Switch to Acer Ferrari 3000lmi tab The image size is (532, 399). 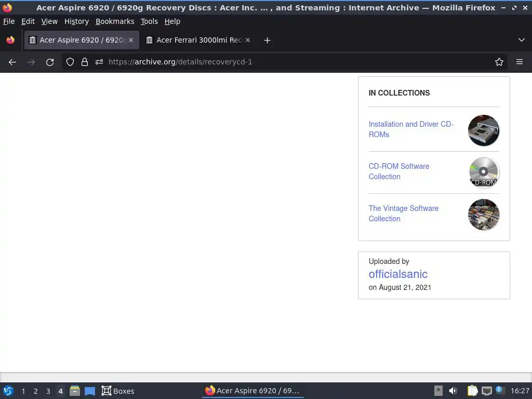(199, 40)
